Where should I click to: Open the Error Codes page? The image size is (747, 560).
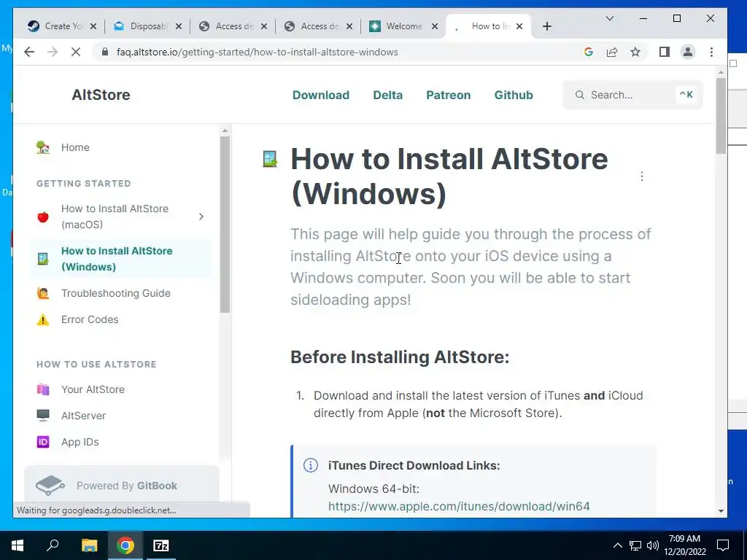(90, 319)
